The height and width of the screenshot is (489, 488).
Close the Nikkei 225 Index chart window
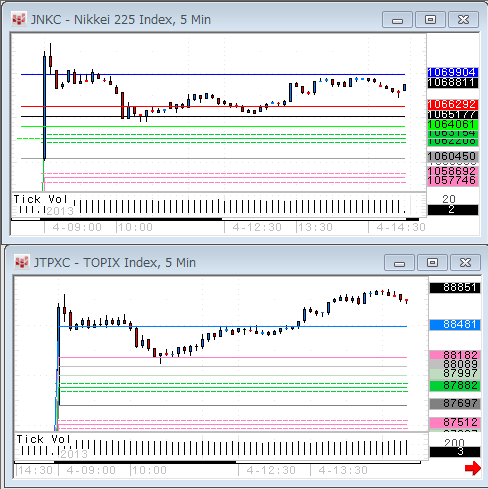(x=463, y=20)
